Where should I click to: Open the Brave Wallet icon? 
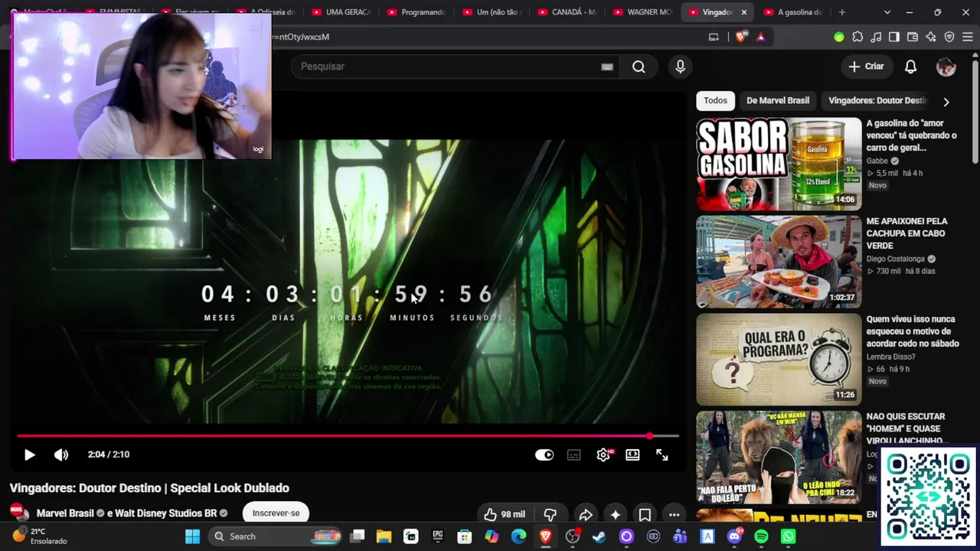click(x=913, y=37)
